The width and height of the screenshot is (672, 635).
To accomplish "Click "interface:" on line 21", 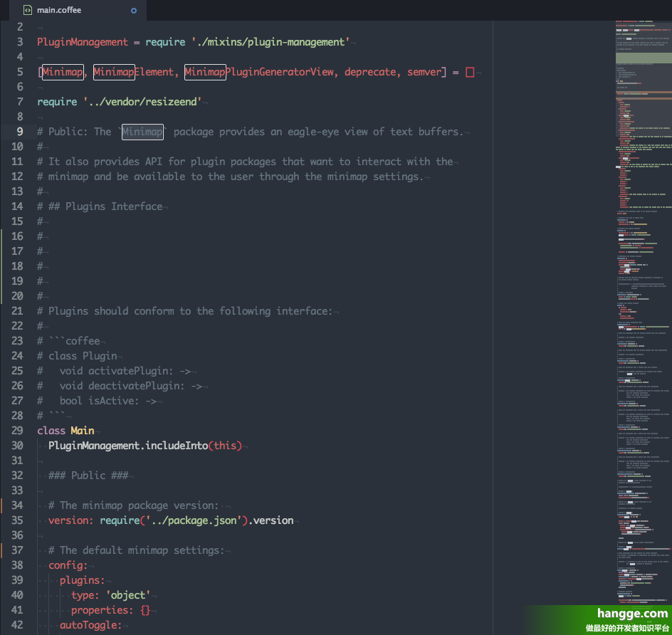I will (x=304, y=311).
